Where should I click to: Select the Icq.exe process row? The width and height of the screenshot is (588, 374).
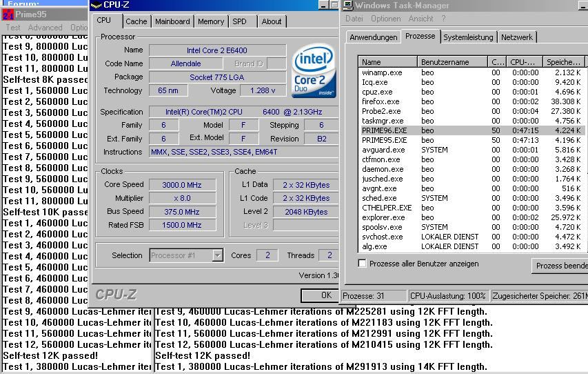click(x=472, y=82)
